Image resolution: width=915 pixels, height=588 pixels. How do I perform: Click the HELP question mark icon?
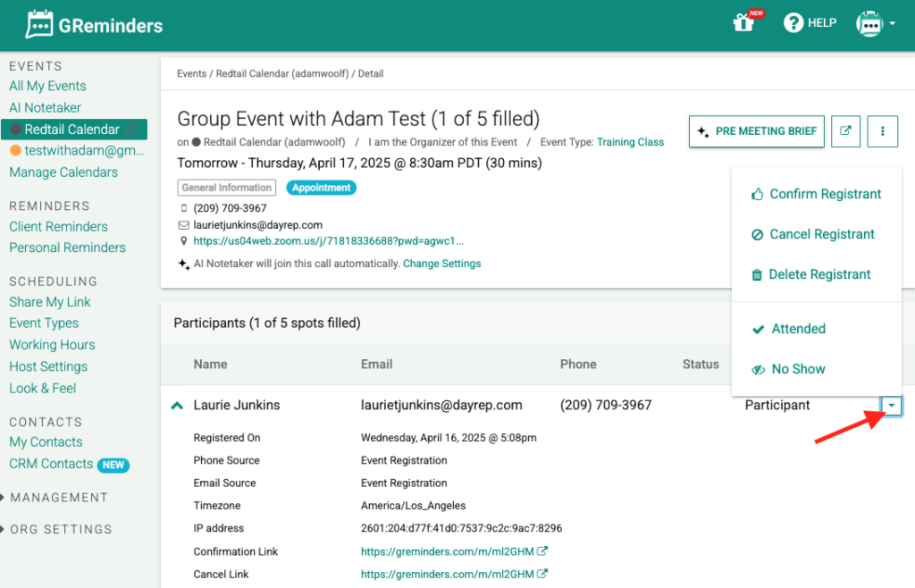tap(793, 22)
